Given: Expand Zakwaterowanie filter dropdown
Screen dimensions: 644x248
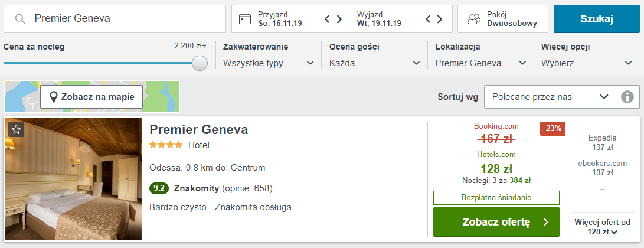Looking at the screenshot, I should pyautogui.click(x=269, y=63).
